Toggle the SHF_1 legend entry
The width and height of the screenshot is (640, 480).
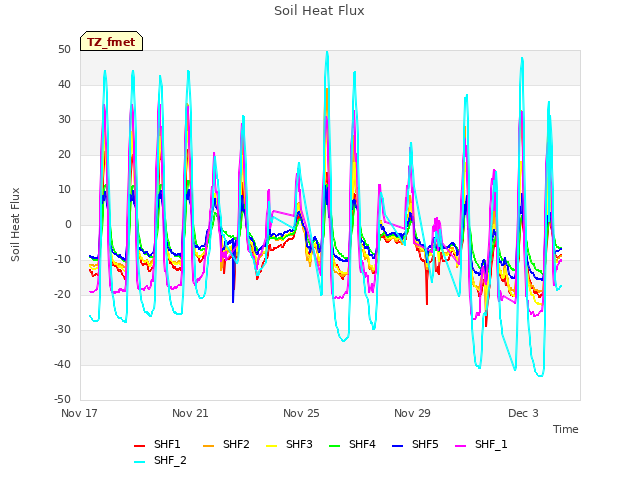pyautogui.click(x=481, y=444)
